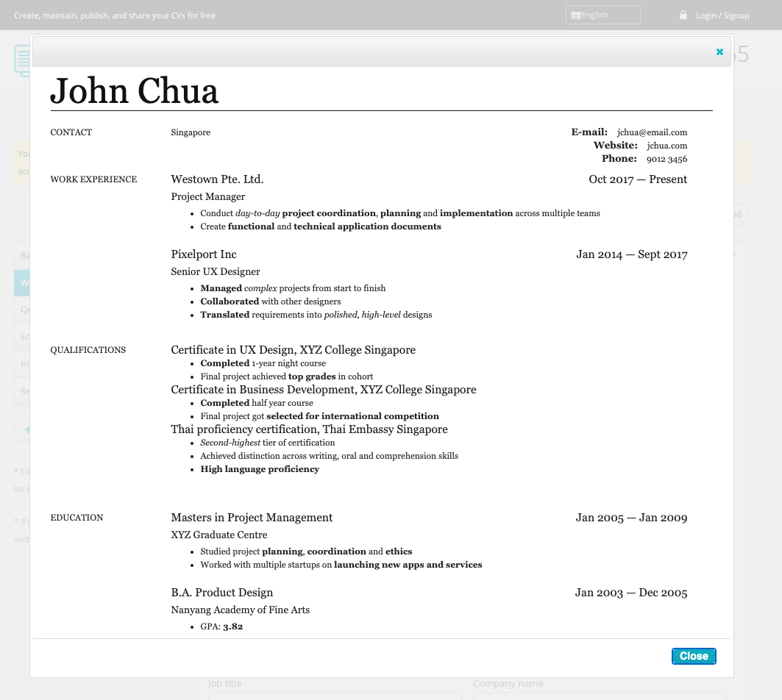Select the sidebar tab starting with 'Qu'
782x700 pixels.
tap(22, 310)
